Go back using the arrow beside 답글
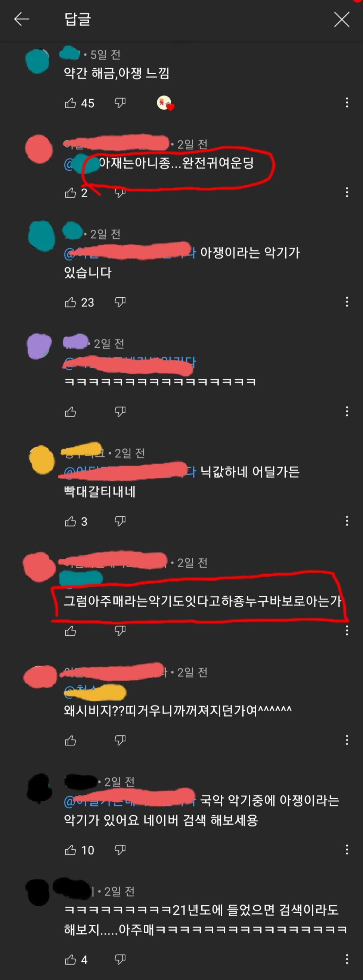Screen dimensions: 363x980 pyautogui.click(x=22, y=19)
